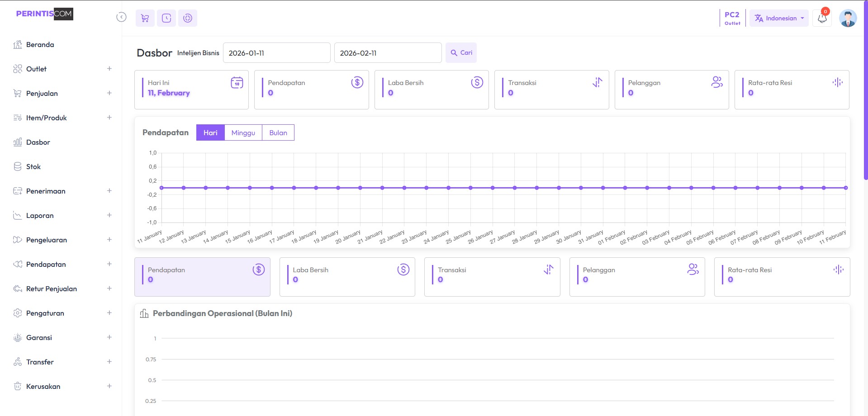Open Stok from the sidebar
The image size is (868, 416).
point(33,166)
